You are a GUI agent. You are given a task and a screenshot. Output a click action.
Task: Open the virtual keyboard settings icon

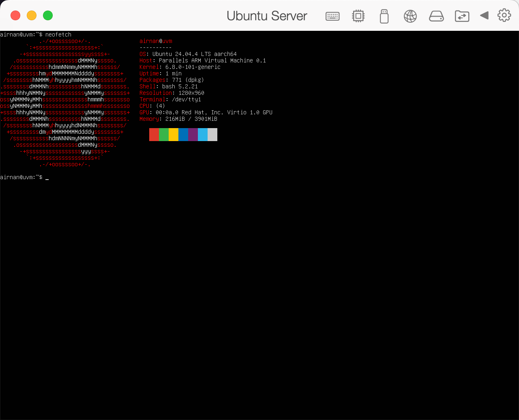click(x=332, y=15)
